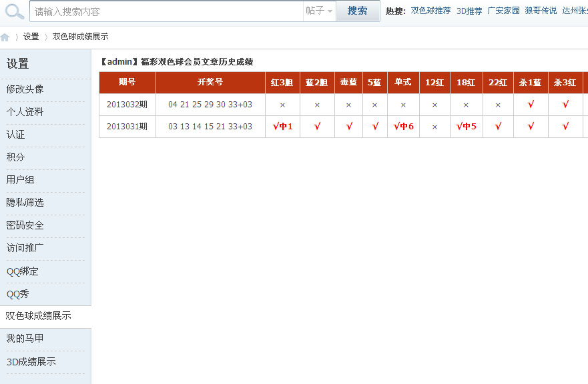This screenshot has width=588, height=384.
Task: Click the 蓝2胆 column header
Action: pos(317,83)
